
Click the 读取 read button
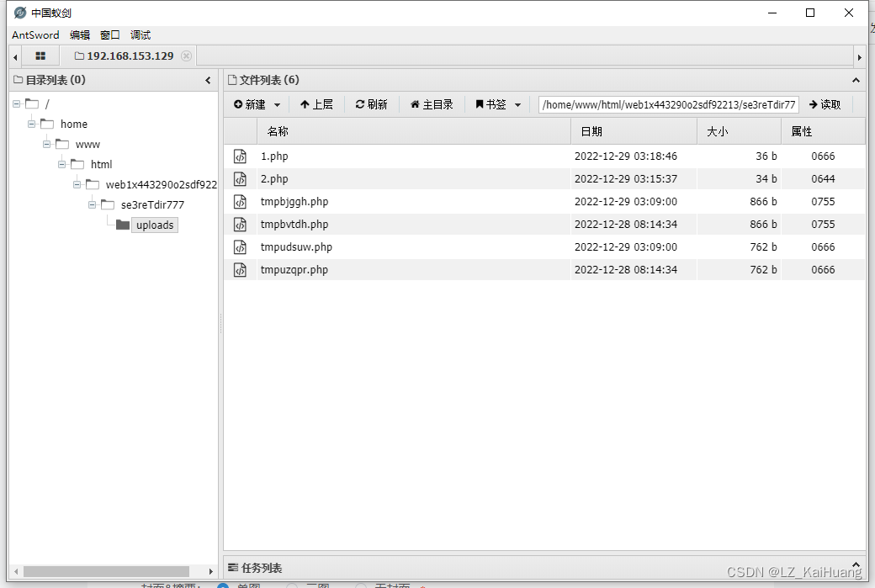825,104
